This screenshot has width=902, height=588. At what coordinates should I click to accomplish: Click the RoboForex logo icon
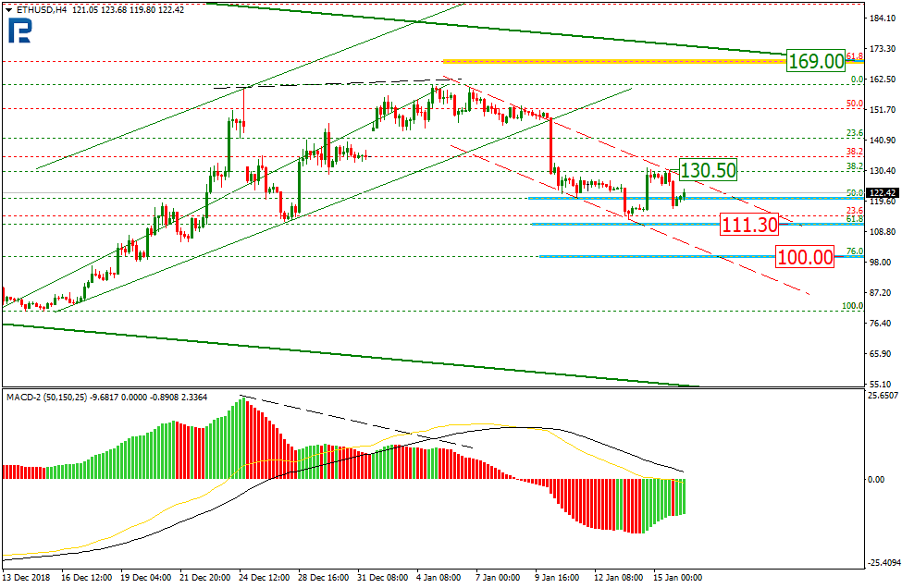18,31
